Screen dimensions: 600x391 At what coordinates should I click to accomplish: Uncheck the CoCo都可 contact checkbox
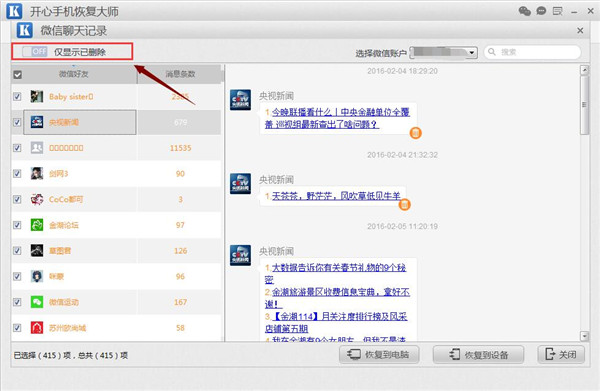pos(17,199)
